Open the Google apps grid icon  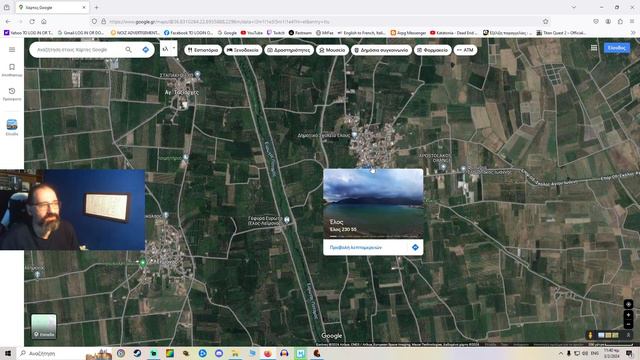[594, 48]
